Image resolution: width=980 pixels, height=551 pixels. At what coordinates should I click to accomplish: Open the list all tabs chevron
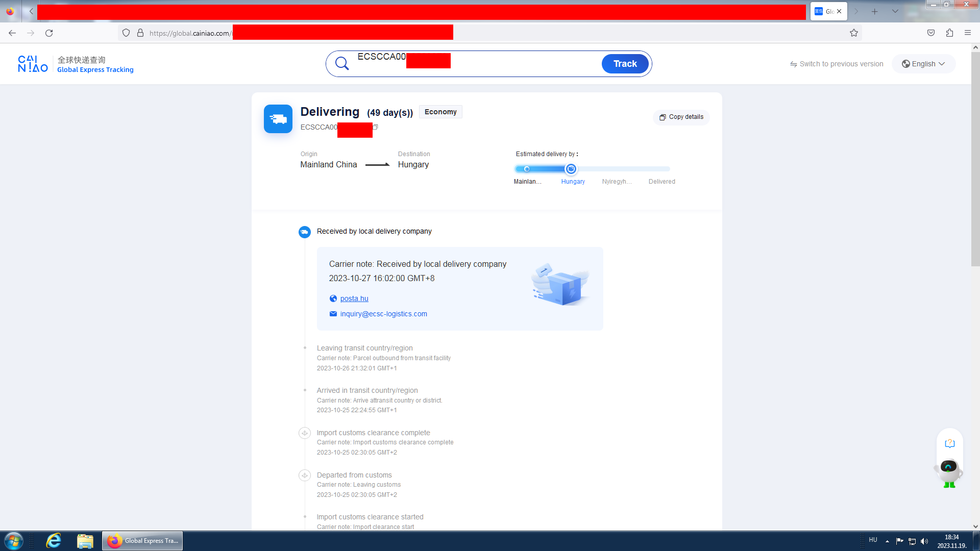(895, 11)
